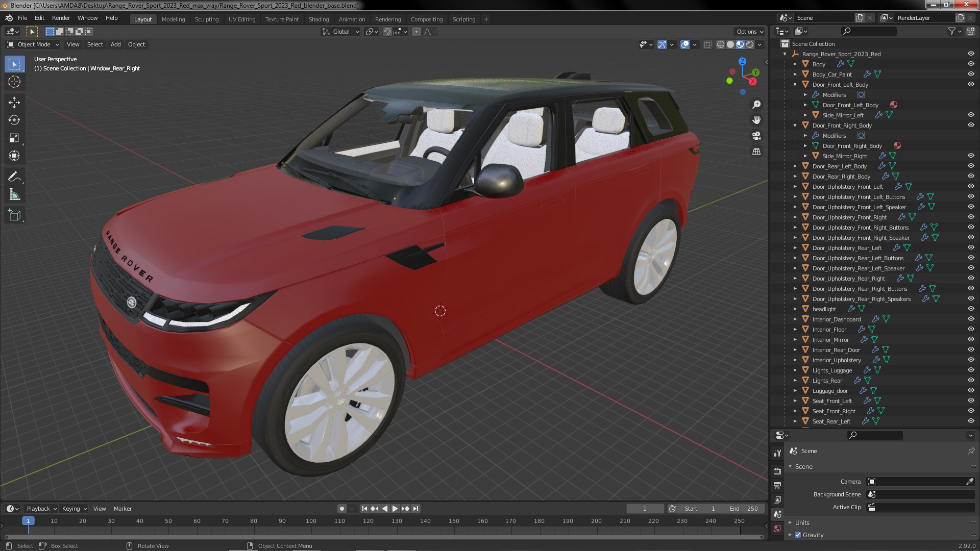Open the viewport shading options dropdown

(760, 44)
